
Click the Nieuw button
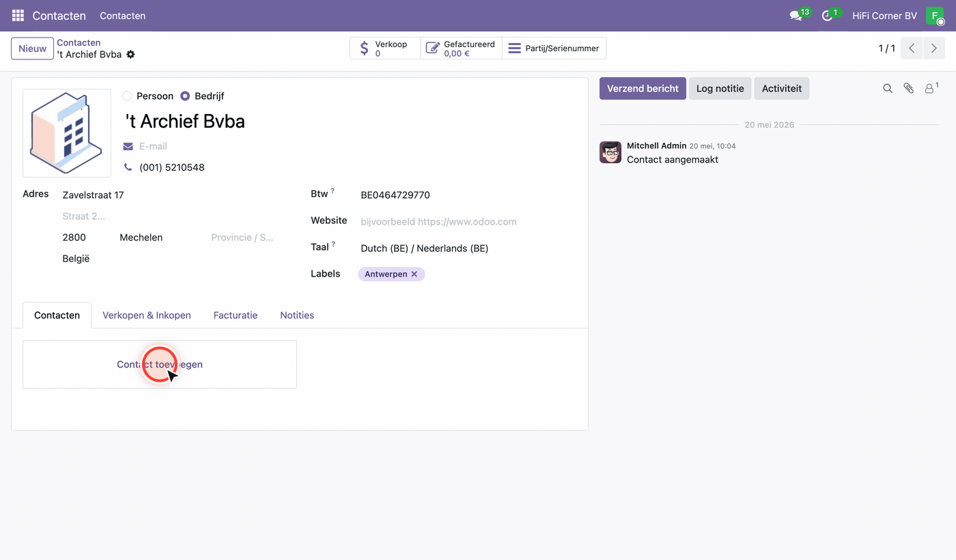[x=33, y=48]
